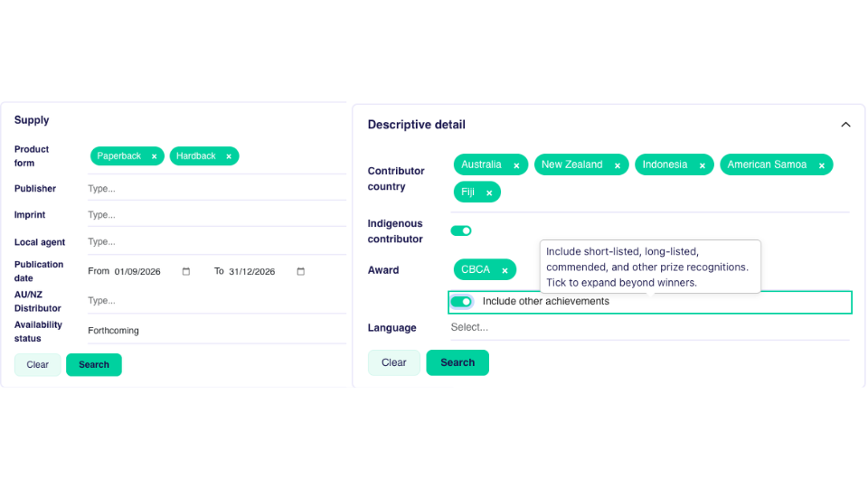Select the CBCA tag label

[x=476, y=269]
